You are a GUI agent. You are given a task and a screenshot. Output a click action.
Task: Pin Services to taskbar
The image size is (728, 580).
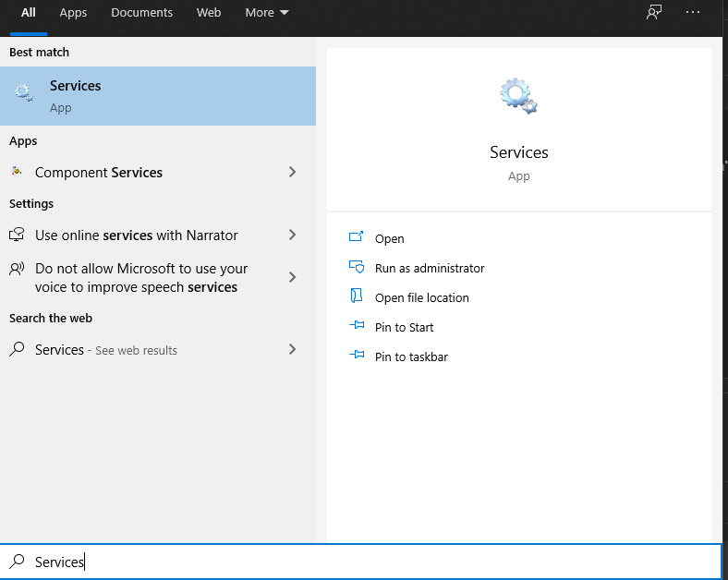411,356
